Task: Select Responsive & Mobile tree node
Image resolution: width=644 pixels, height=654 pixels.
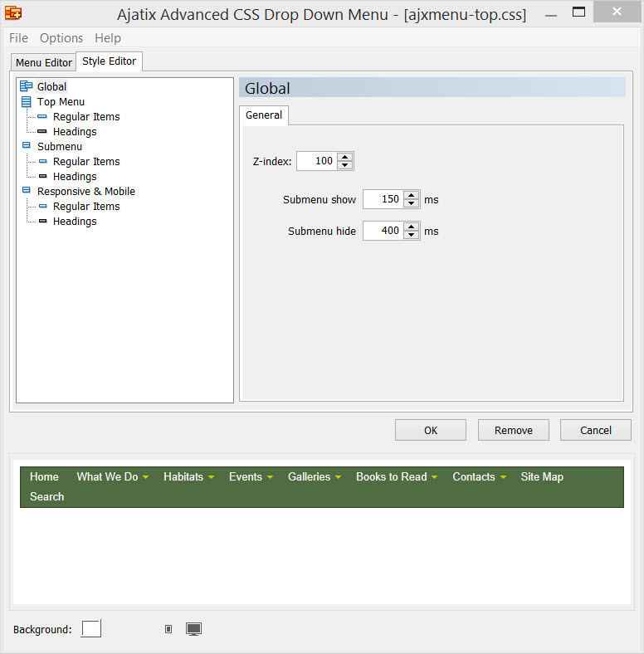Action: coord(86,192)
